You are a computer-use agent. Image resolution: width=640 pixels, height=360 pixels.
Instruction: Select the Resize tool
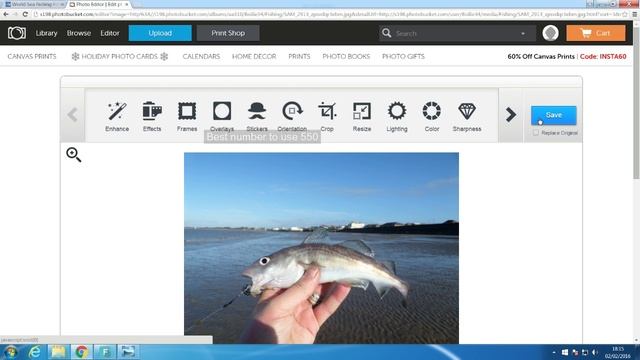click(362, 116)
